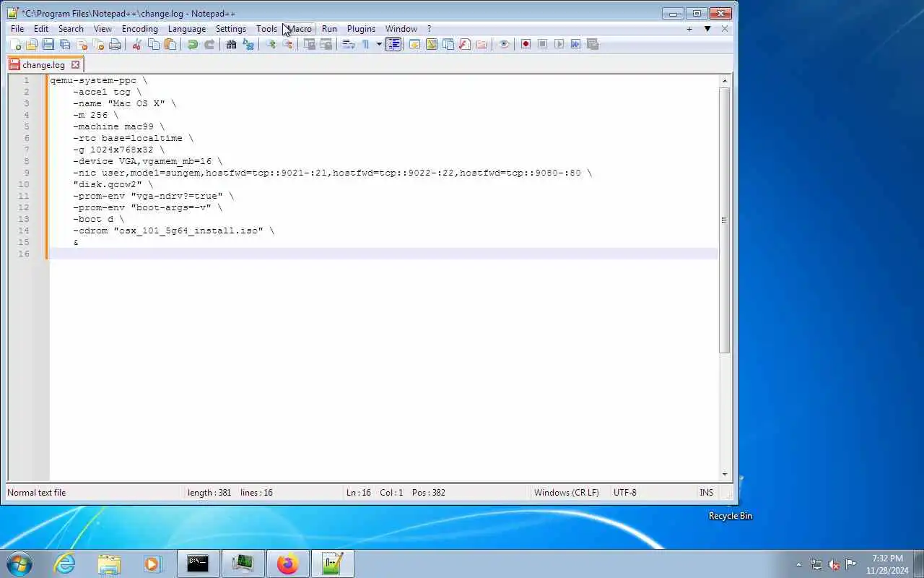Click the Copy toolbar icon
This screenshot has width=924, height=578.
[154, 44]
